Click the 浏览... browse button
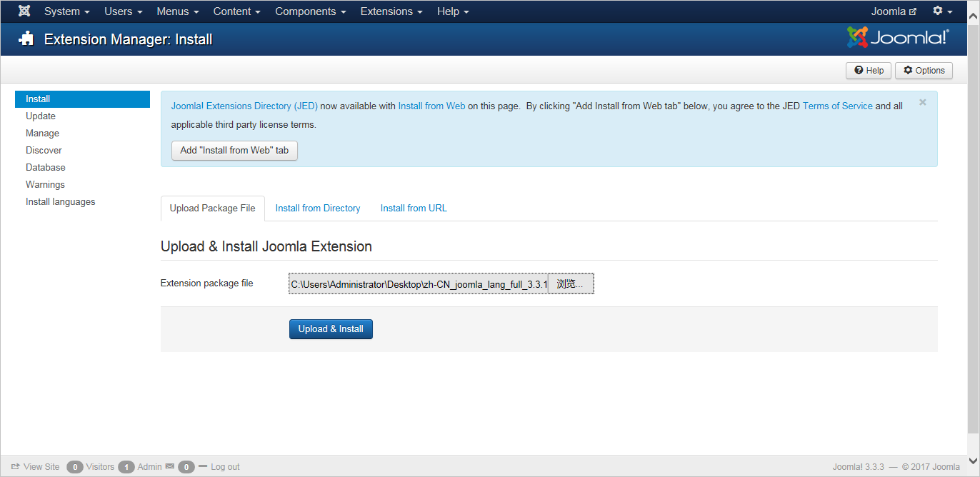The image size is (980, 477). pos(571,284)
